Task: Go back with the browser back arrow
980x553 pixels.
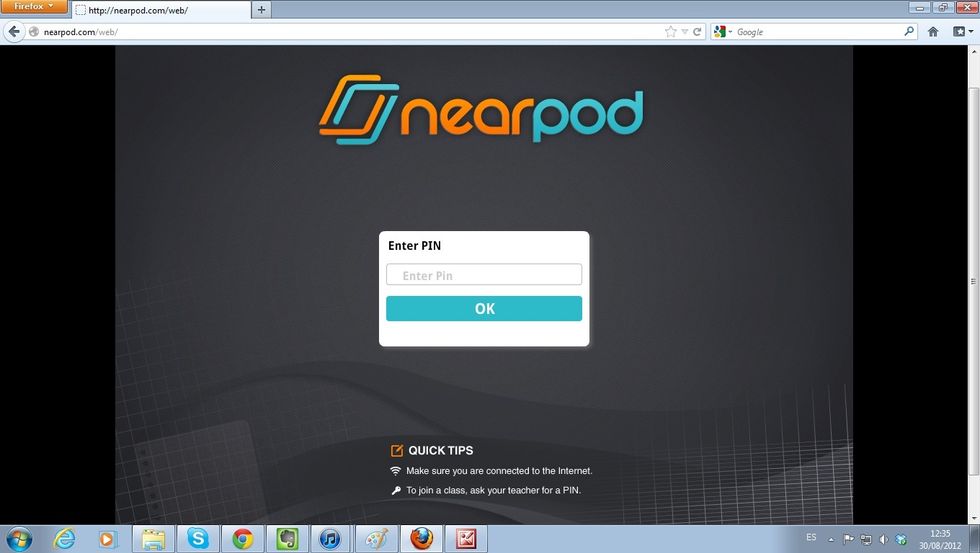Action: [x=14, y=32]
